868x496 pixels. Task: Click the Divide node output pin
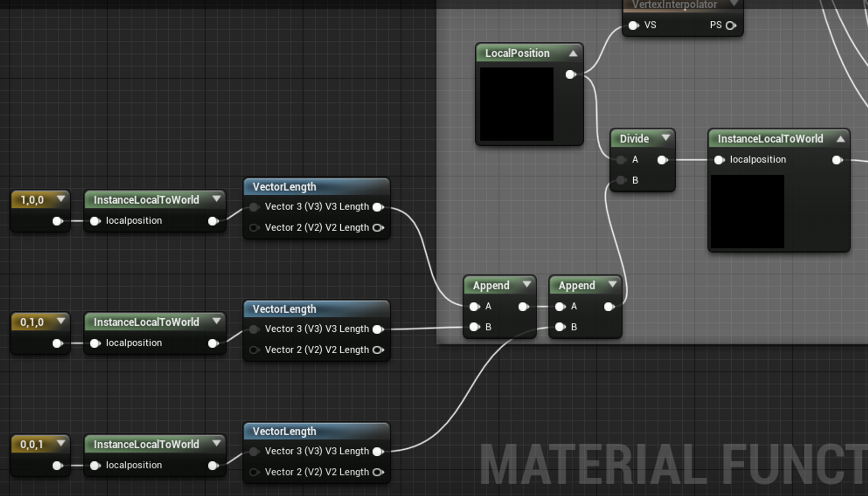(x=662, y=160)
